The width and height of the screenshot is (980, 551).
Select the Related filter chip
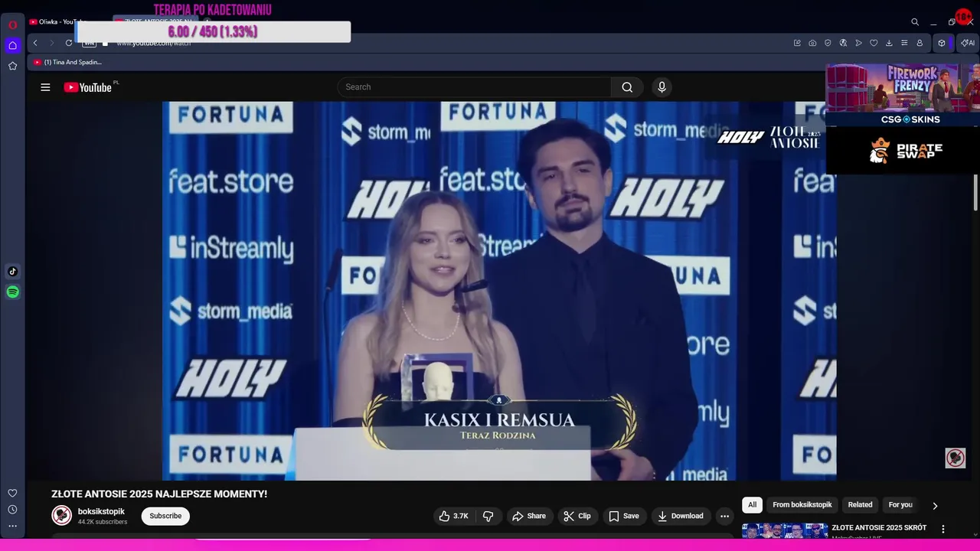[x=860, y=504]
